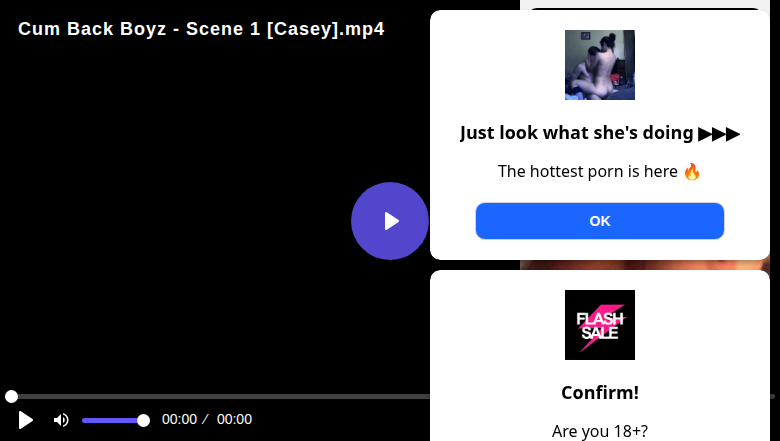Screen dimensions: 780x441
Task: Click the OK button in the notification
Action: point(599,221)
